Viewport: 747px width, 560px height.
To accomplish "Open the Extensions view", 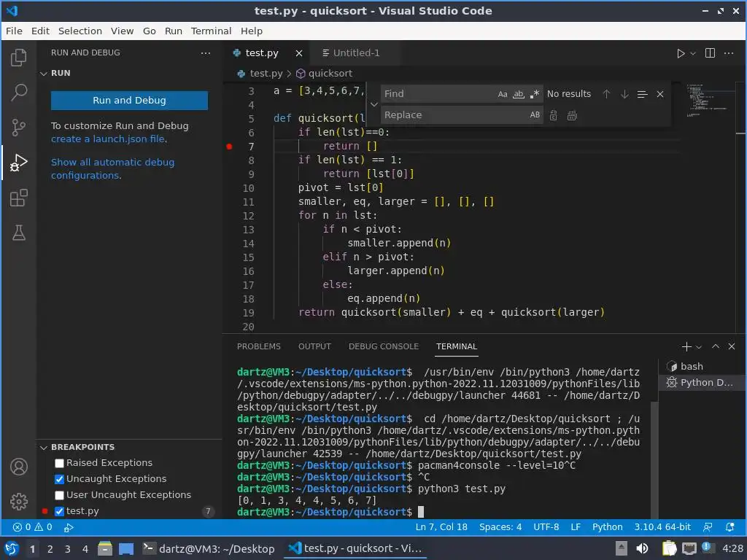I will [x=18, y=198].
